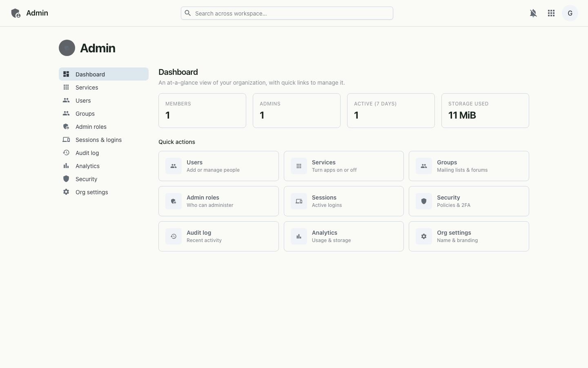The height and width of the screenshot is (368, 588).
Task: Navigate to Admin roles in sidebar
Action: [104, 126]
